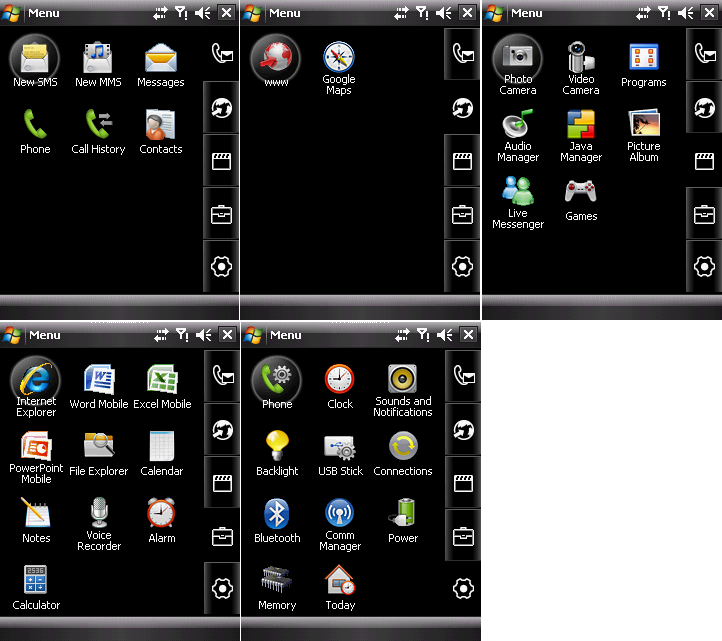Launch Video Camera icon

coord(580,57)
